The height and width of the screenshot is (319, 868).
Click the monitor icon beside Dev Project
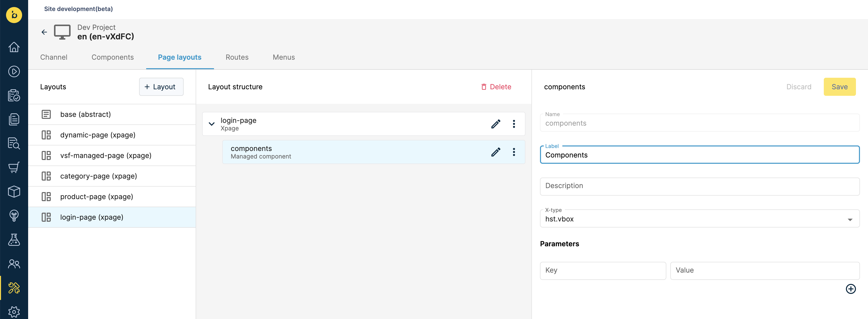tap(62, 32)
